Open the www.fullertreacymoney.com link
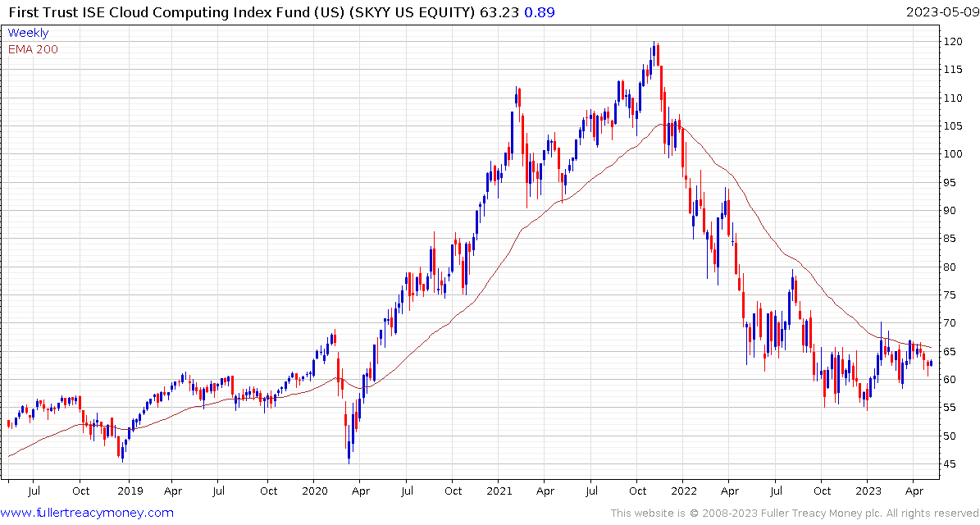The width and height of the screenshot is (980, 525). coord(88,514)
